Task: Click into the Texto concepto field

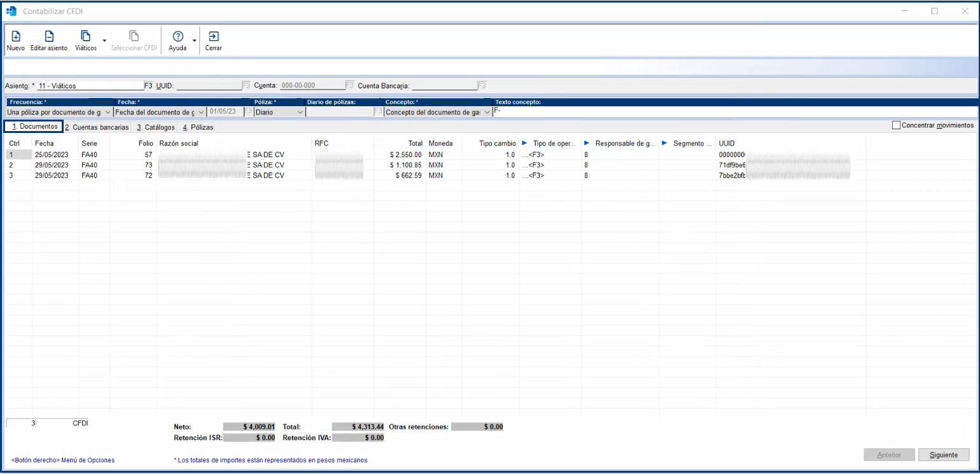Action: (x=732, y=112)
